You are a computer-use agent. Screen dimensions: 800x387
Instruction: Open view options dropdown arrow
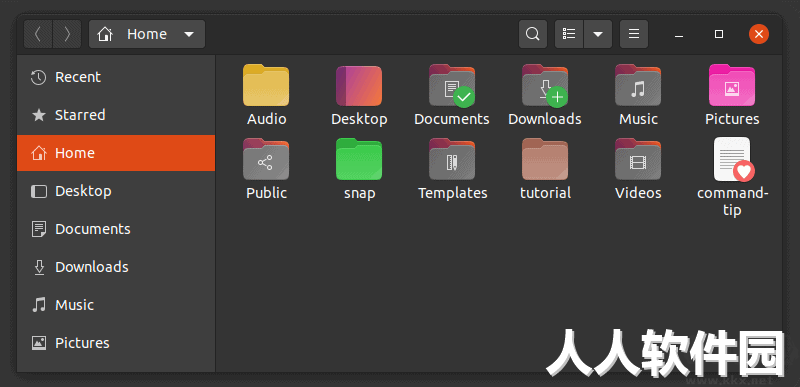click(598, 34)
